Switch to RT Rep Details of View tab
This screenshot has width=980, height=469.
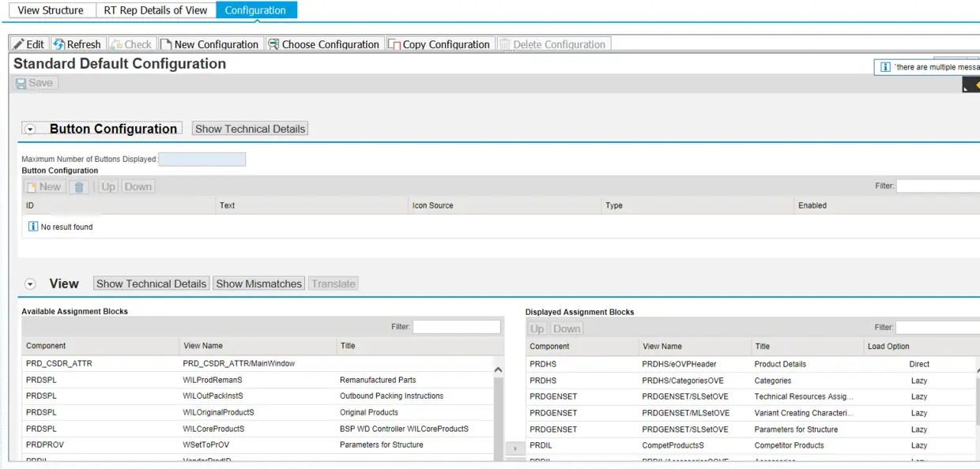pyautogui.click(x=156, y=10)
